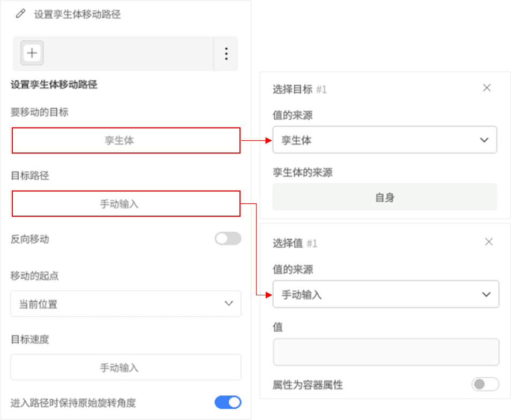
Task: Enable the 属性为容器属性 toggle
Action: pyautogui.click(x=485, y=384)
